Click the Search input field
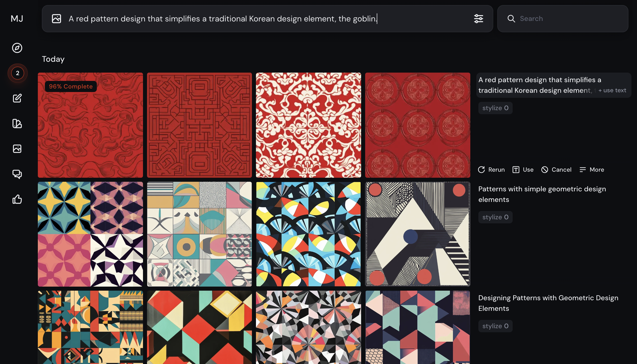The height and width of the screenshot is (364, 637). (x=567, y=19)
